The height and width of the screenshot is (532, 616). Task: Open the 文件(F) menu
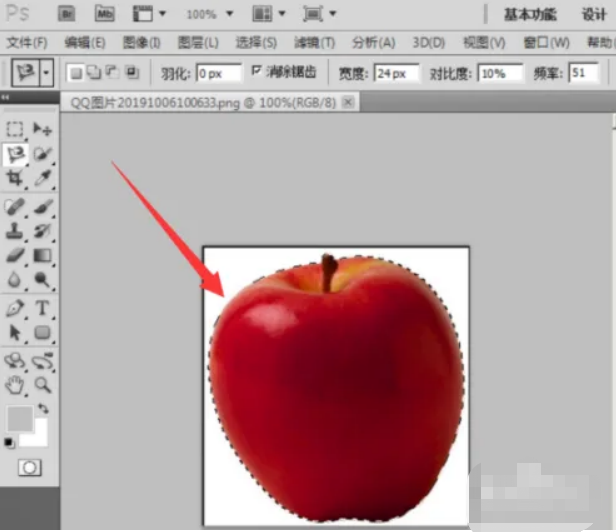pos(27,42)
